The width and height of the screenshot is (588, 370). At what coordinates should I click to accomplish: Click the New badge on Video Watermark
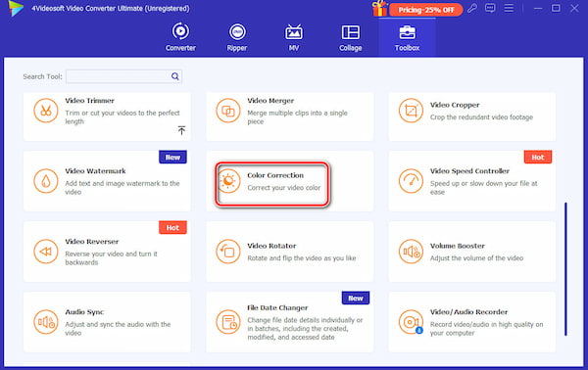(172, 158)
